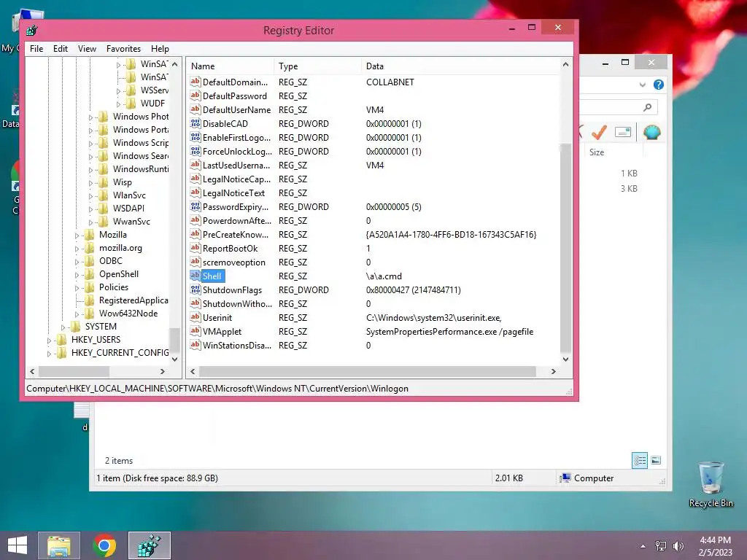Sort values by the Data column header

(460, 66)
